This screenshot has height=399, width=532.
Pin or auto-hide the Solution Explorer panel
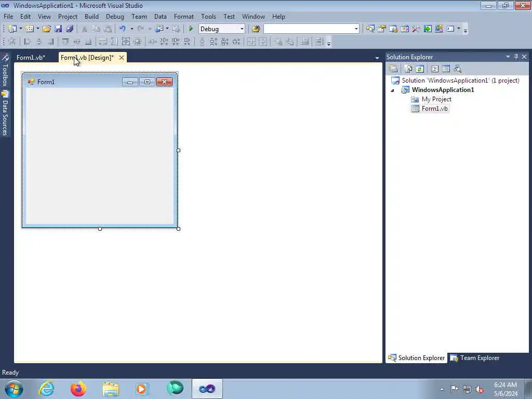(x=516, y=57)
